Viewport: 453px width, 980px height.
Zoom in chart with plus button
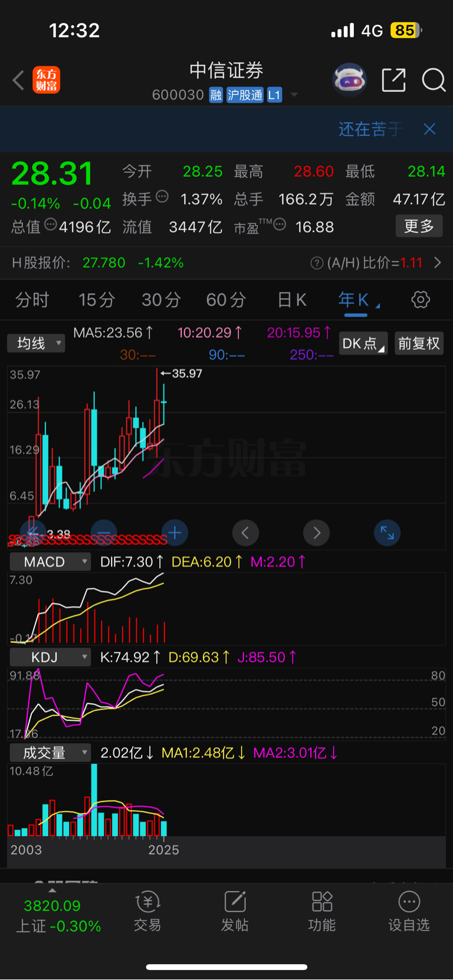point(175,533)
